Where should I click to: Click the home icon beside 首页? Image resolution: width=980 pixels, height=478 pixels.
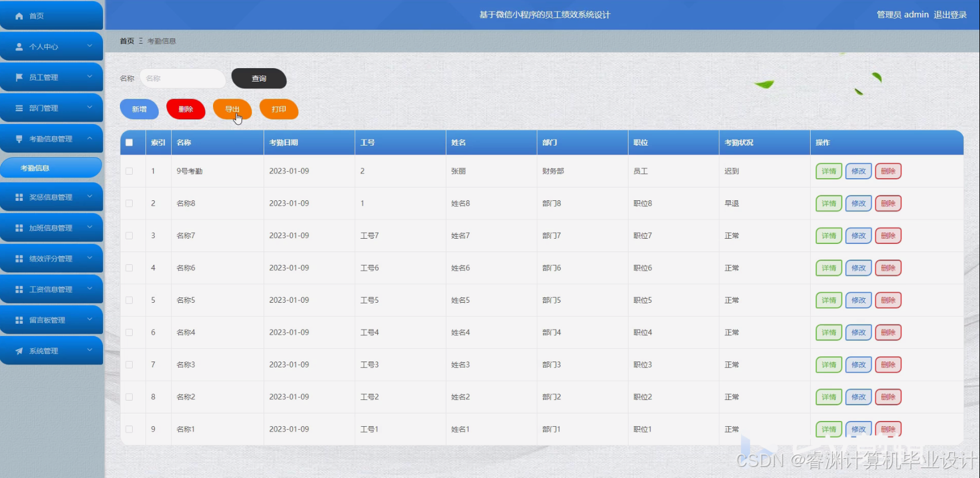[x=19, y=16]
